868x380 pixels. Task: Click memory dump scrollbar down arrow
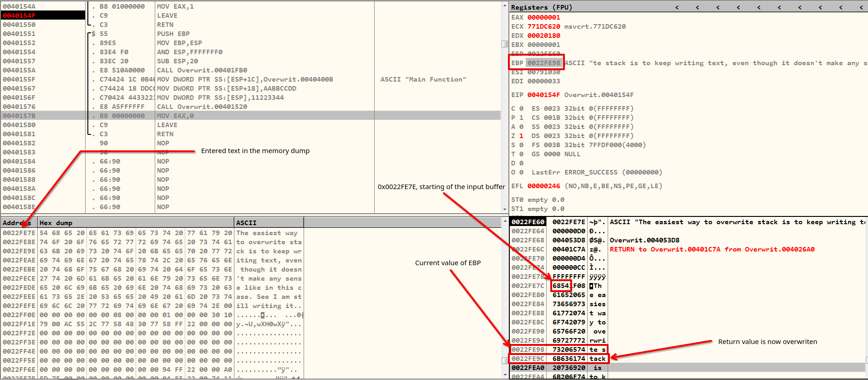(504, 375)
